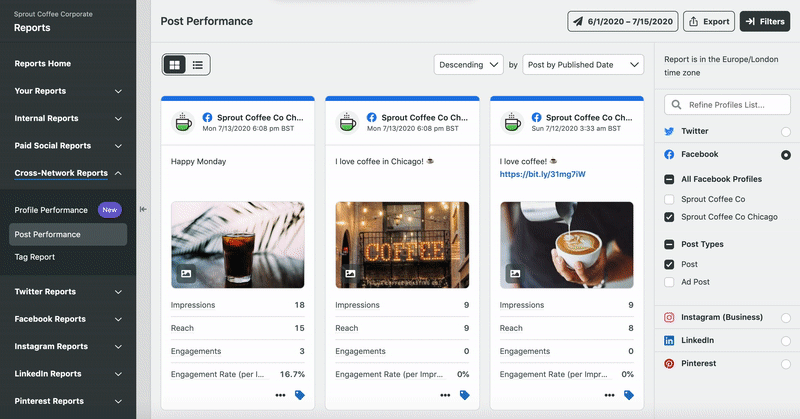This screenshot has height=419, width=800.
Task: Select the LinkedIn radio button
Action: tap(786, 341)
